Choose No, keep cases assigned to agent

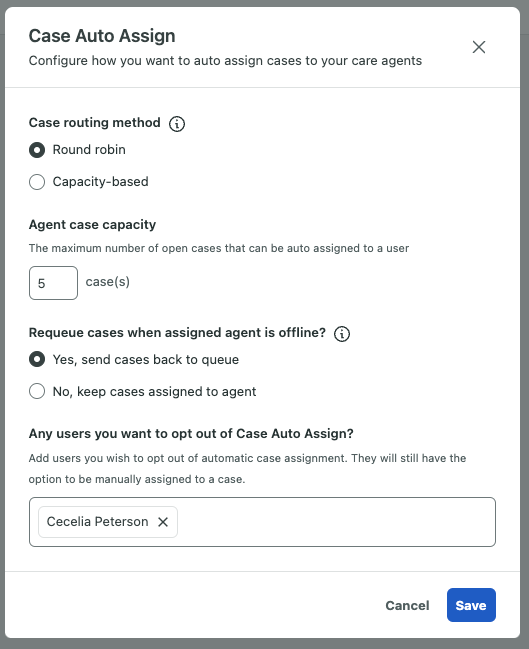coord(37,391)
